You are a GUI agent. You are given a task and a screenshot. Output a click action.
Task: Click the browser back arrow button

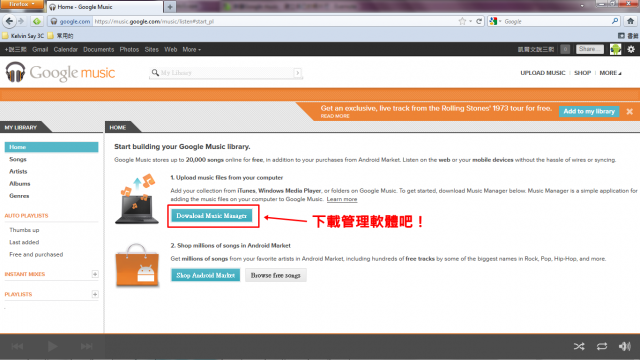[x=9, y=21]
